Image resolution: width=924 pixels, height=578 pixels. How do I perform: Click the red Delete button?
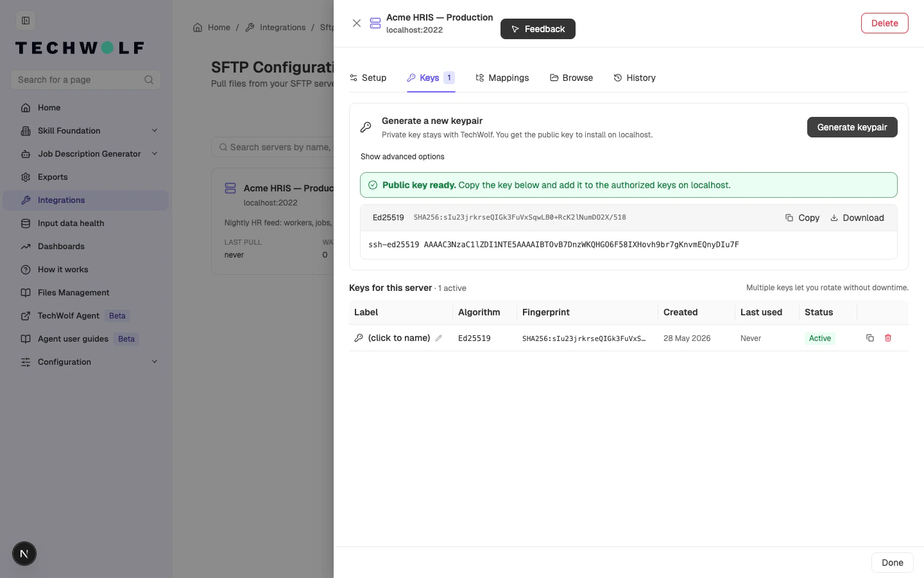[884, 23]
